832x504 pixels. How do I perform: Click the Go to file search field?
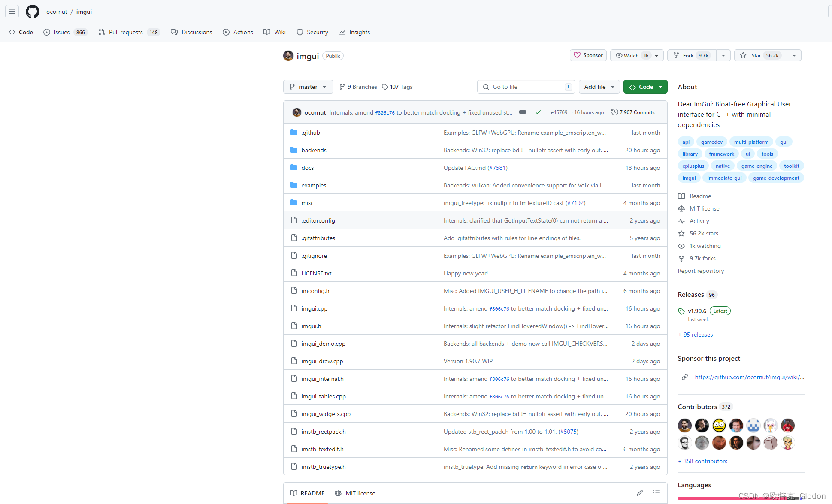coord(526,87)
